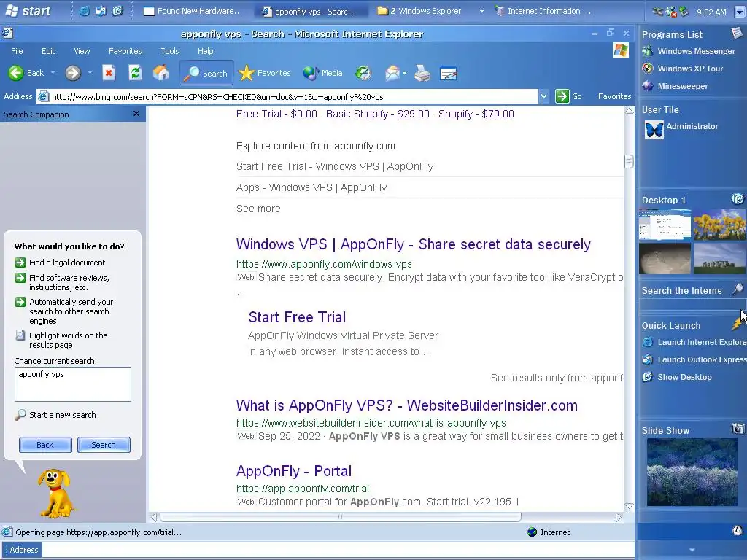
Task: Launch Minesweeper from Programs List
Action: tap(675, 86)
